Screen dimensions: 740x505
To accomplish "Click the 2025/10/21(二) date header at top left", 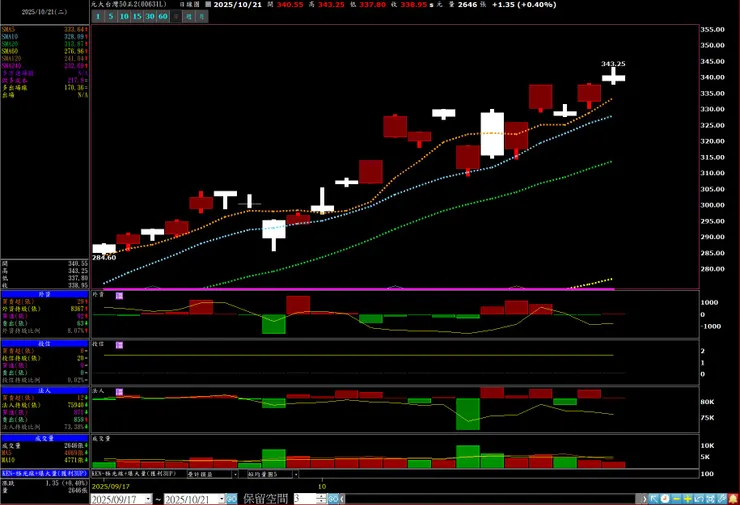I will (x=44, y=12).
